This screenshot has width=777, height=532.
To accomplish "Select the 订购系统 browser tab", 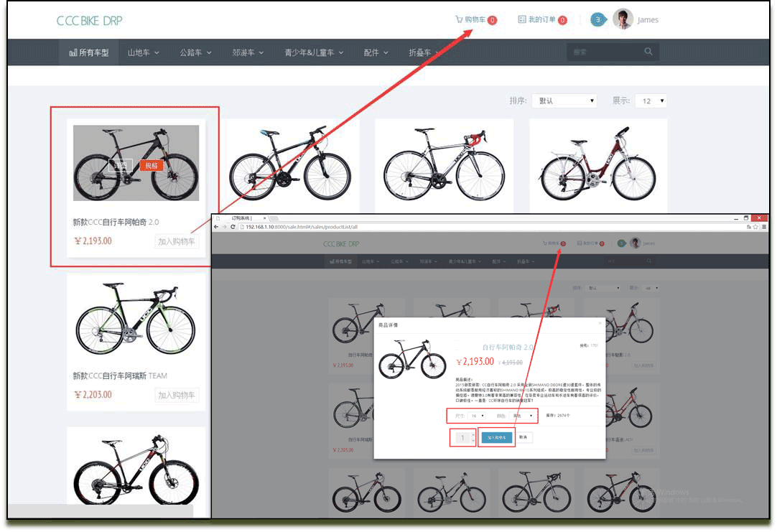I will tap(241, 218).
